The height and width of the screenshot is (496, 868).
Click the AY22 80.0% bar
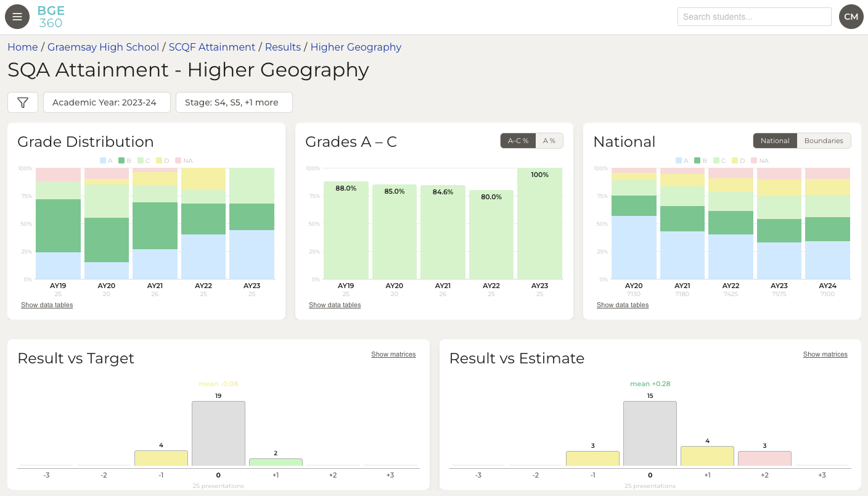pos(491,234)
